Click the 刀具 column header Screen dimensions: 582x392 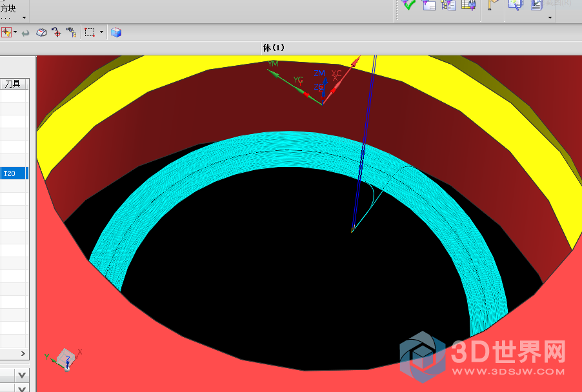coord(14,84)
